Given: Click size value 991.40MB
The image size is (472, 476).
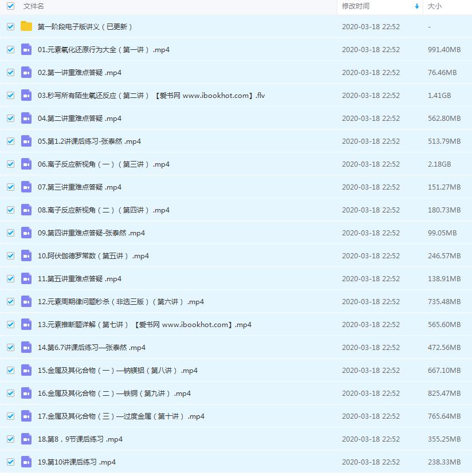Looking at the screenshot, I should (x=444, y=49).
